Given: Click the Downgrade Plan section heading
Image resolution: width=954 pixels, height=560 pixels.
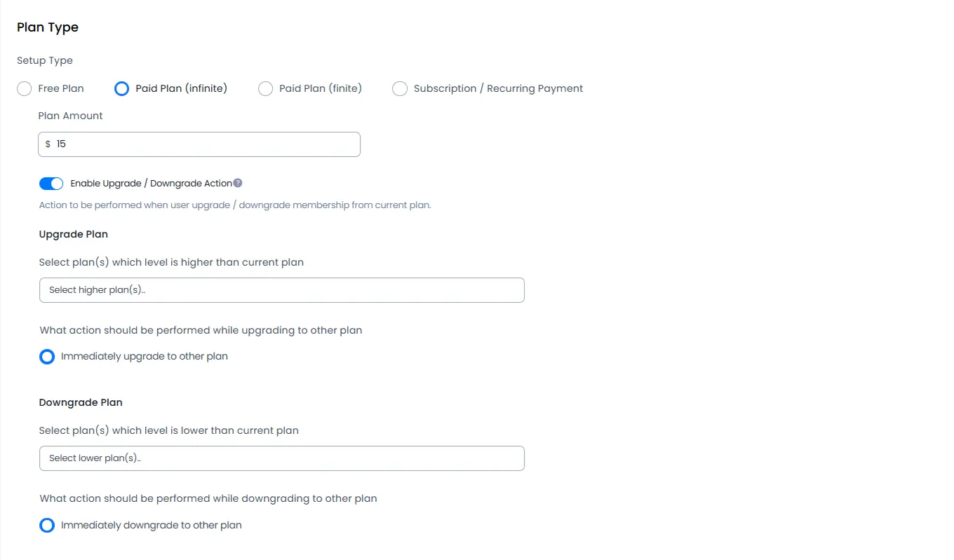Looking at the screenshot, I should click(81, 403).
